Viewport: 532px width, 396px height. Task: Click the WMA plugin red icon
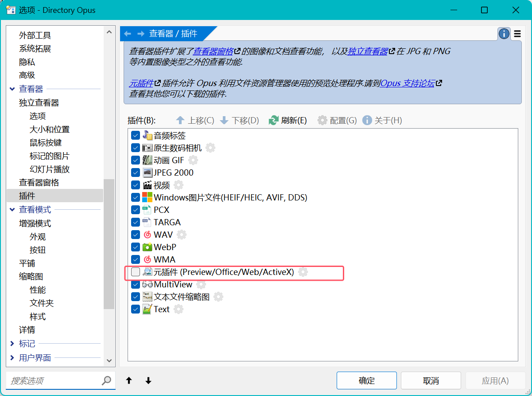148,259
